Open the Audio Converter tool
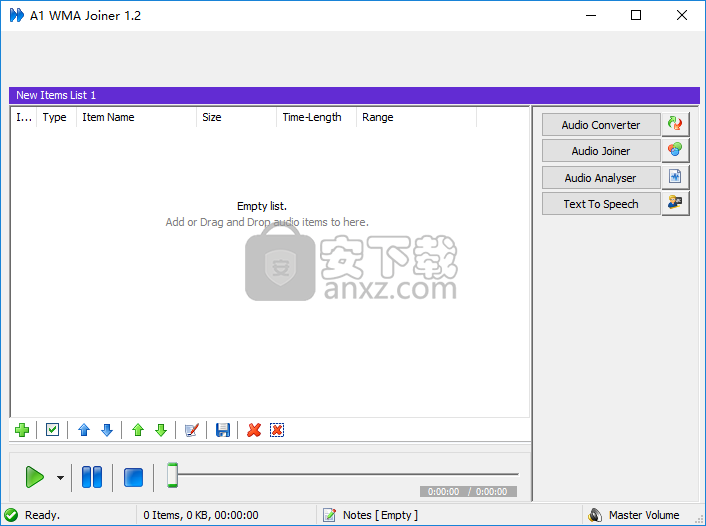 tap(601, 125)
